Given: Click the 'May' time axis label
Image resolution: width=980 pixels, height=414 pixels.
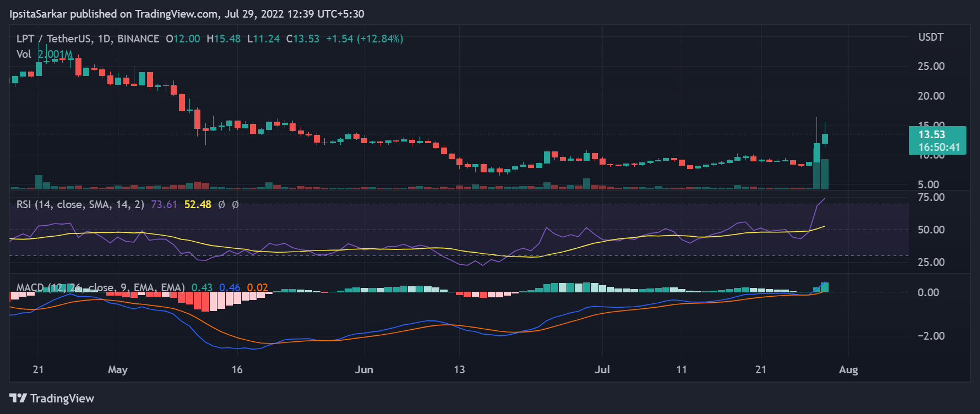Looking at the screenshot, I should (118, 369).
